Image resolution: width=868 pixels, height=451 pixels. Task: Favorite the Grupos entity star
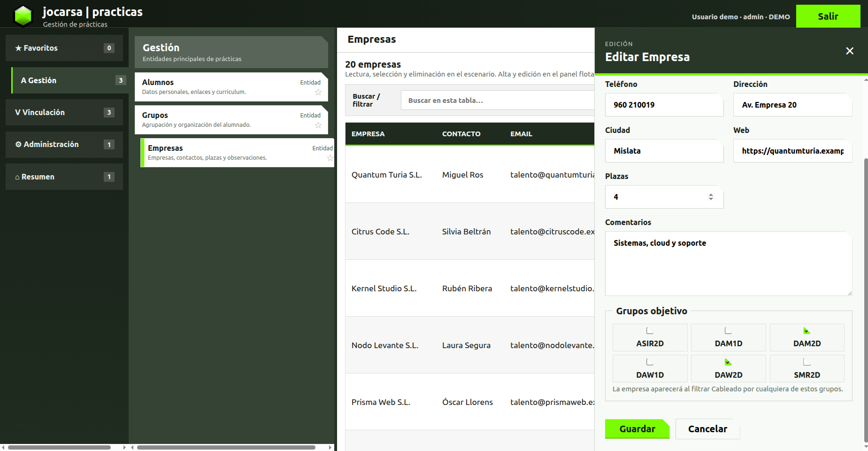pyautogui.click(x=318, y=125)
